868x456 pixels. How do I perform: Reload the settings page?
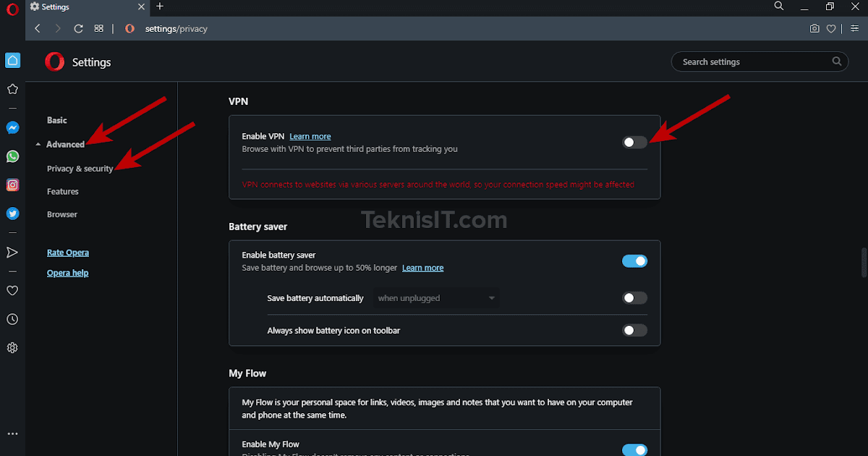(79, 29)
